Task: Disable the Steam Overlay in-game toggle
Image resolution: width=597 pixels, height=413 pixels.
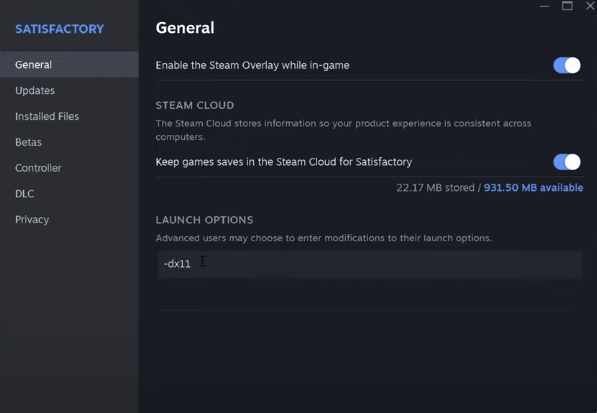Action: click(567, 65)
